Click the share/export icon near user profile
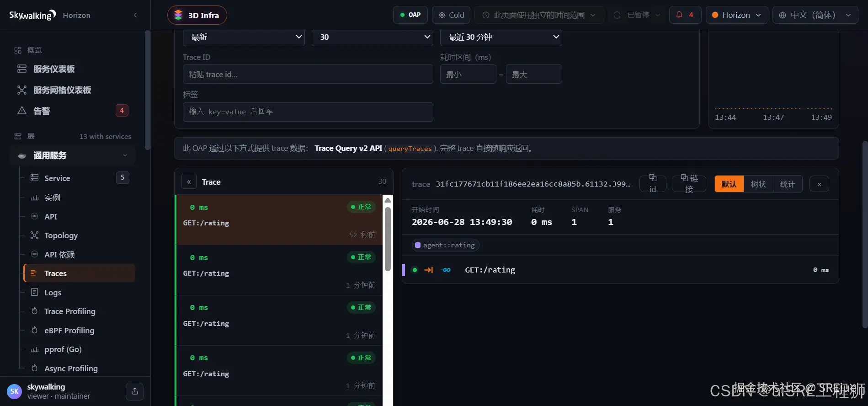The image size is (868, 406). pos(135,391)
